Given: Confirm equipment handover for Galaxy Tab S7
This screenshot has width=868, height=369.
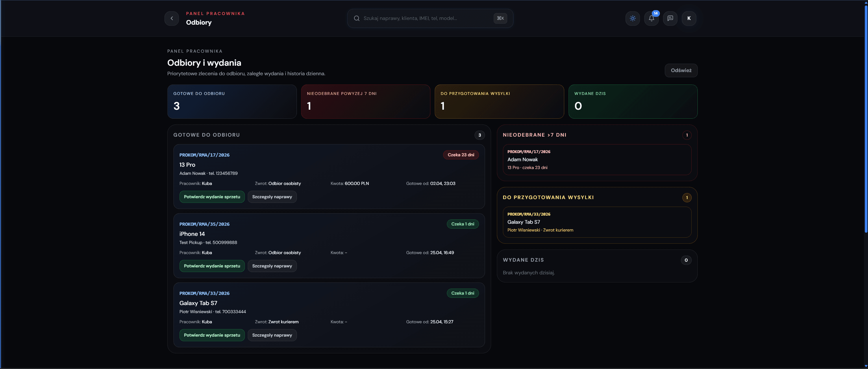Looking at the screenshot, I should [x=212, y=335].
